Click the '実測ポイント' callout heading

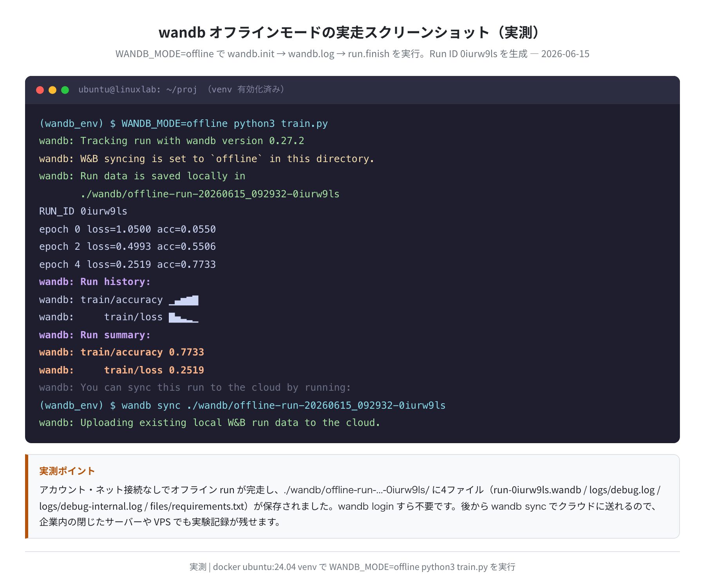67,471
